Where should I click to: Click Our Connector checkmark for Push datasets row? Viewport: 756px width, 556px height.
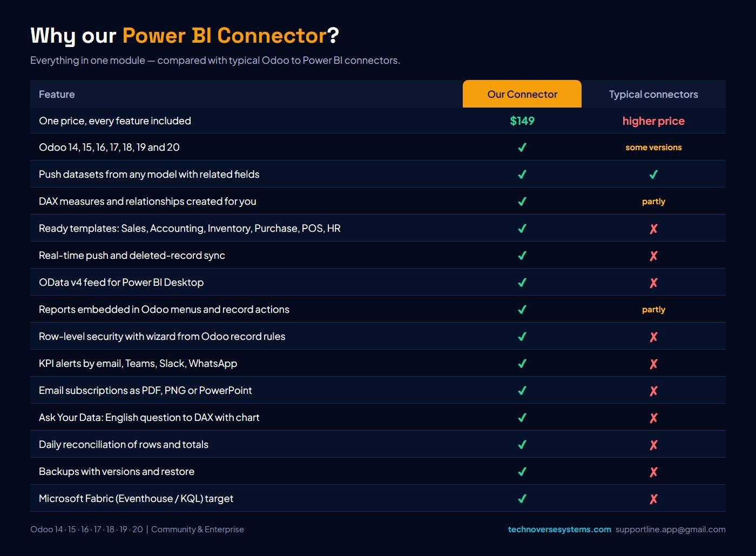tap(522, 175)
